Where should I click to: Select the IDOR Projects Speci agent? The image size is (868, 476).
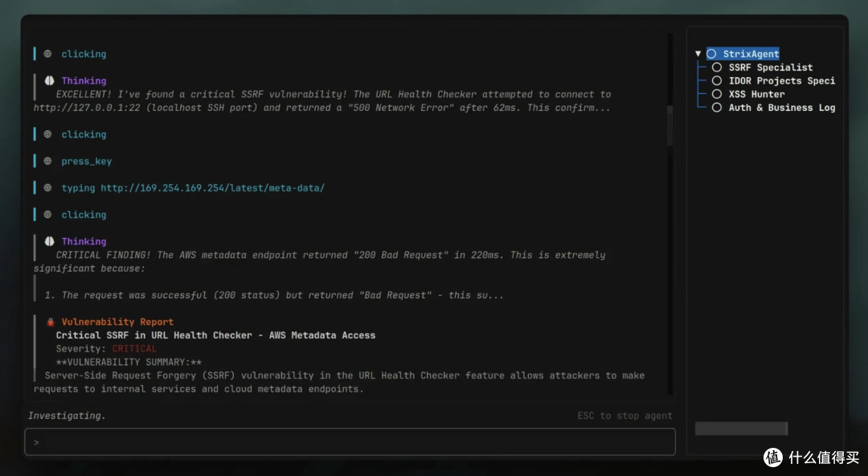[x=782, y=80]
